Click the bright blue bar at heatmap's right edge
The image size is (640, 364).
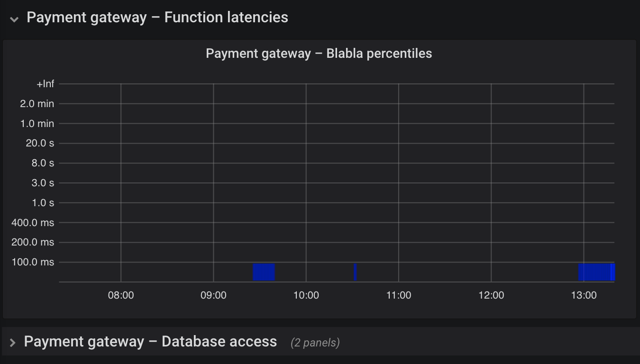click(x=613, y=272)
